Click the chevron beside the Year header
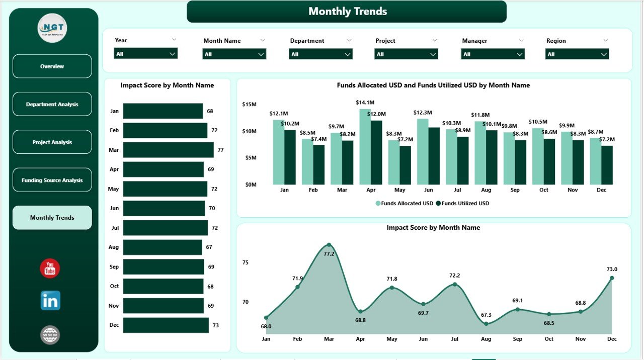 [174, 39]
